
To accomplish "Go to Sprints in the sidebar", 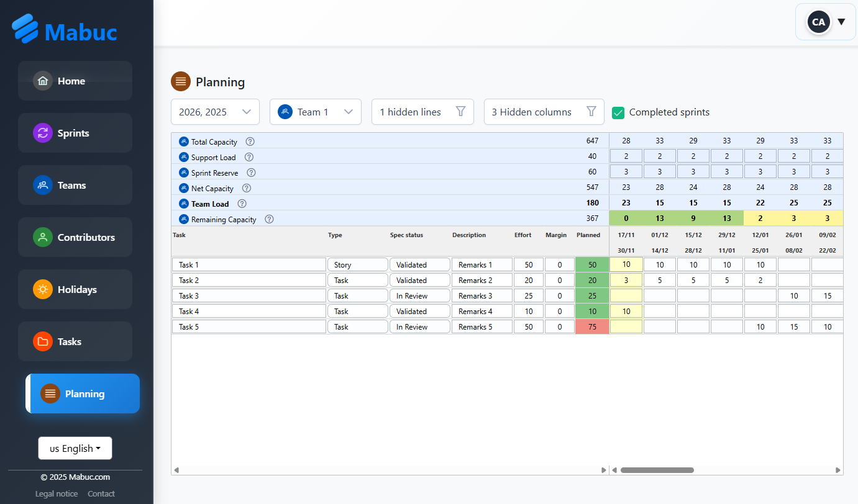I will 75,133.
